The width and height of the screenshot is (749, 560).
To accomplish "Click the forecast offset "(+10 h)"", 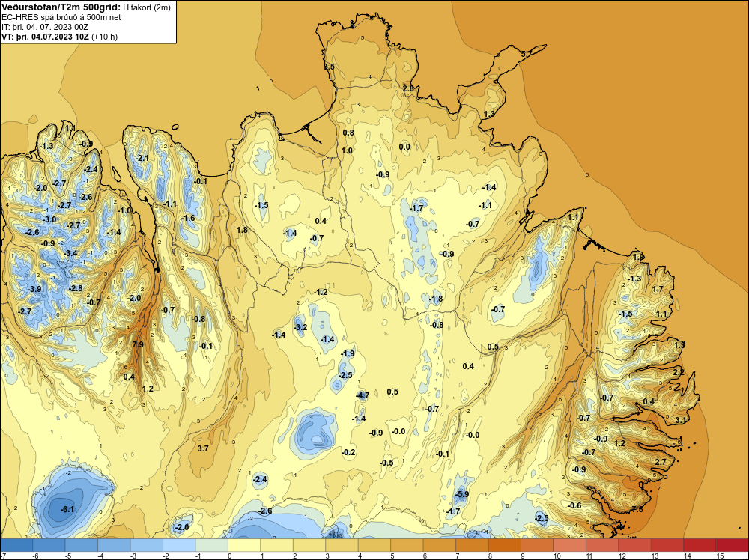I will [105, 37].
